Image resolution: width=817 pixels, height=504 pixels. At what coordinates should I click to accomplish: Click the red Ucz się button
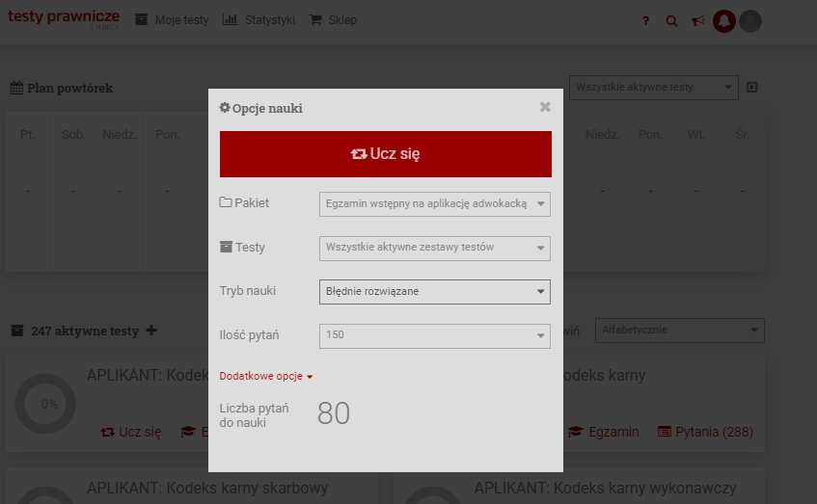pos(386,154)
